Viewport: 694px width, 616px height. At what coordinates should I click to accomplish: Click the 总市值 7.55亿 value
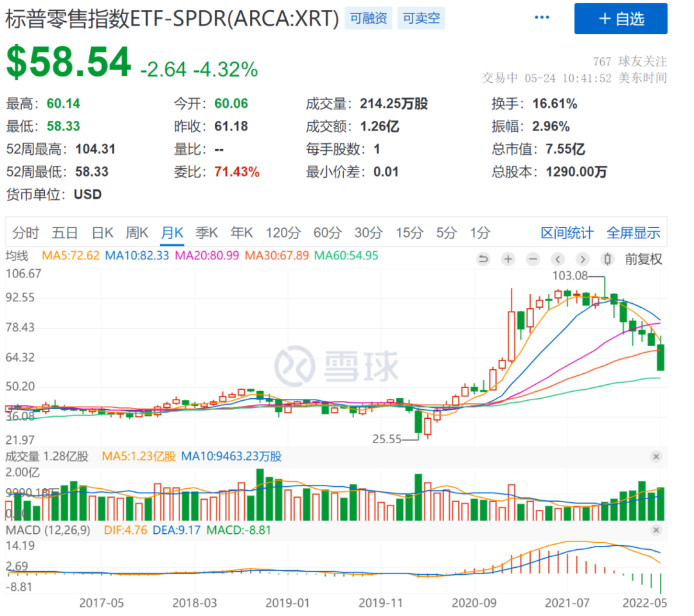565,148
